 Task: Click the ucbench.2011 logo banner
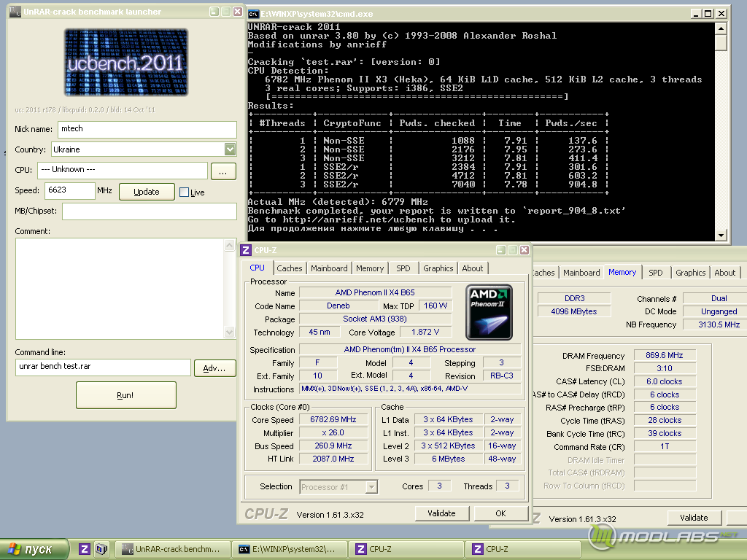coord(125,62)
